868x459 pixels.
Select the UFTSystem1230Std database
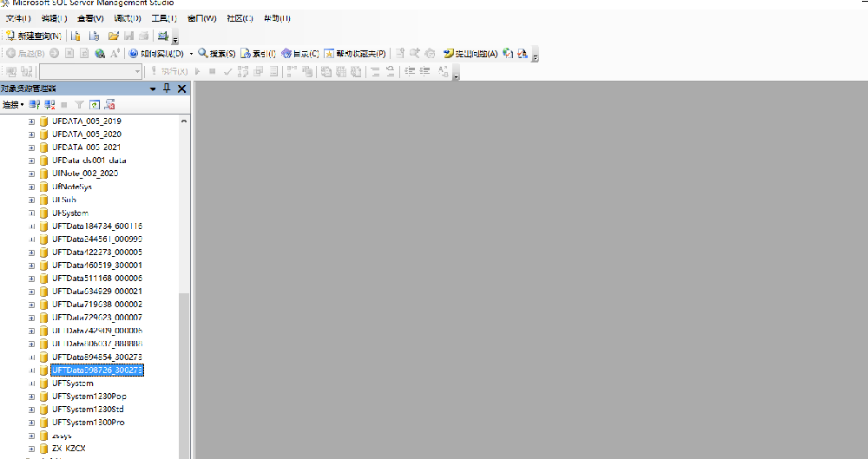point(88,410)
